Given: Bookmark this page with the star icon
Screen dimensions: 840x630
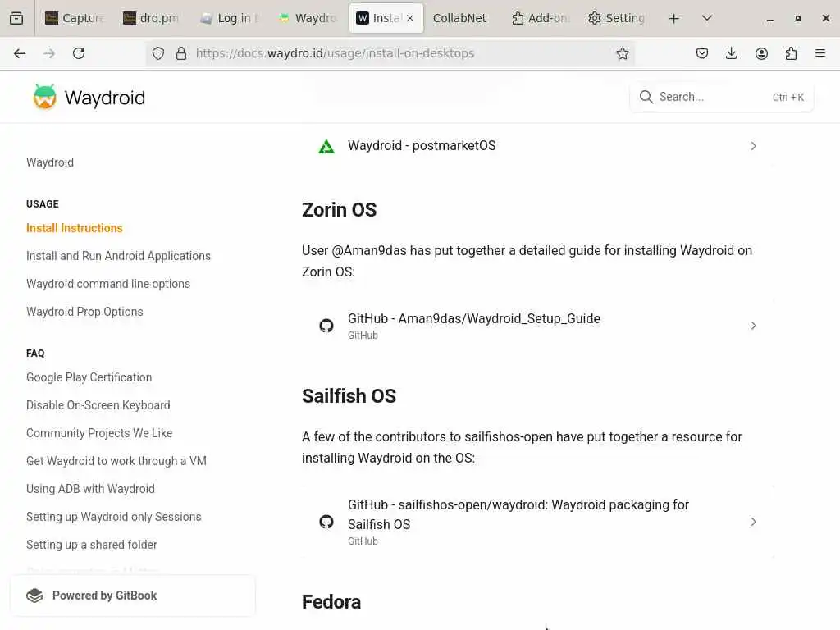Looking at the screenshot, I should tap(623, 53).
